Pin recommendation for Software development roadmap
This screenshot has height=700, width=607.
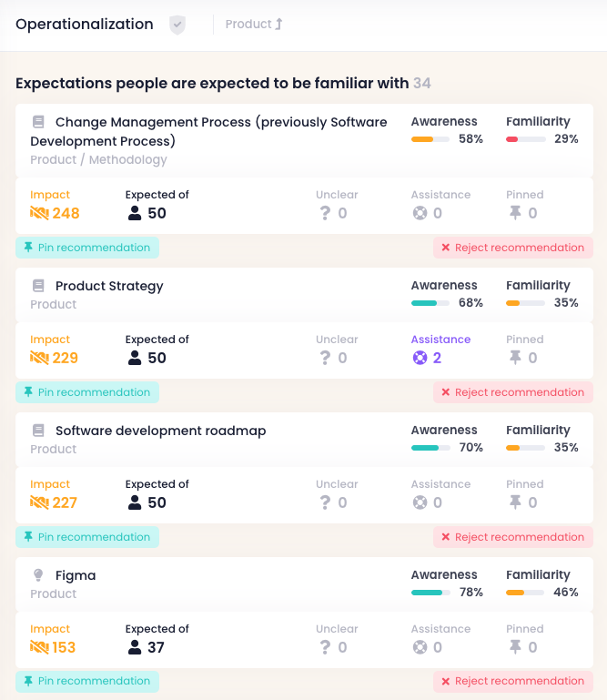(87, 537)
